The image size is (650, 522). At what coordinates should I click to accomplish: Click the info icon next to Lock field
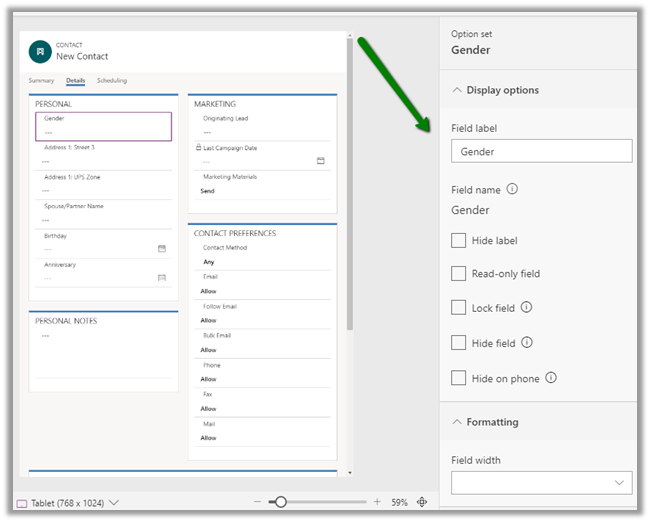(526, 308)
